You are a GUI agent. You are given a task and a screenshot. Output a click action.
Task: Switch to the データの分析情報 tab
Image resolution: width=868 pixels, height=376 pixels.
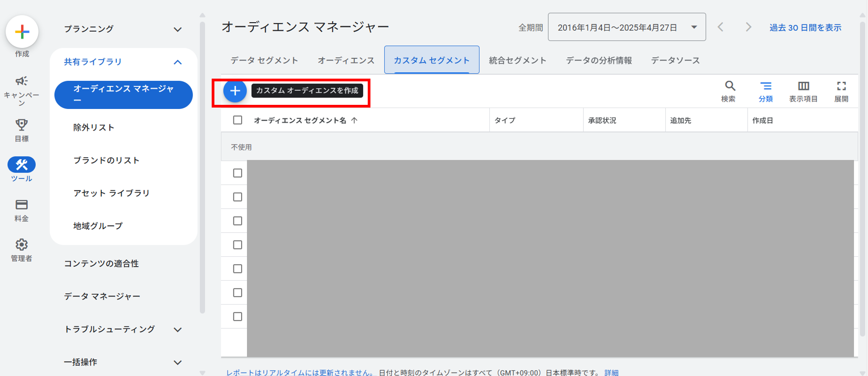(x=599, y=60)
